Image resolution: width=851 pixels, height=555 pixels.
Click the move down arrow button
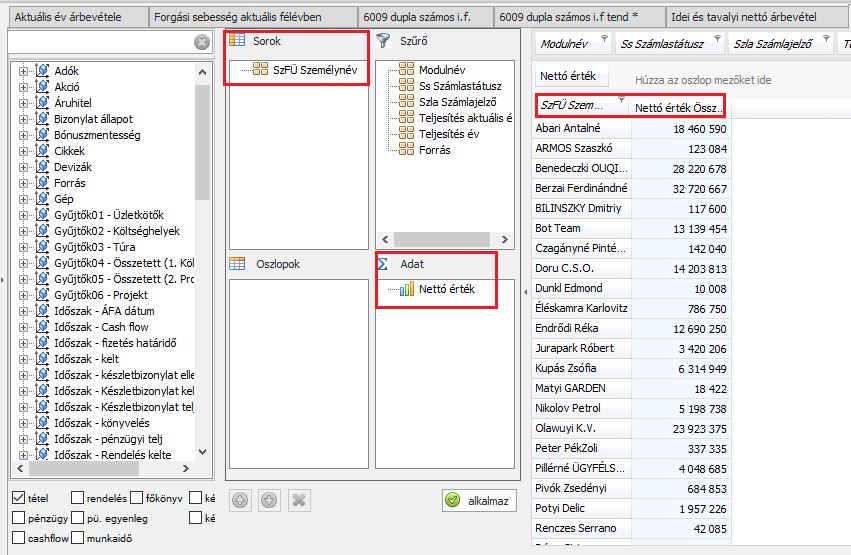(269, 500)
